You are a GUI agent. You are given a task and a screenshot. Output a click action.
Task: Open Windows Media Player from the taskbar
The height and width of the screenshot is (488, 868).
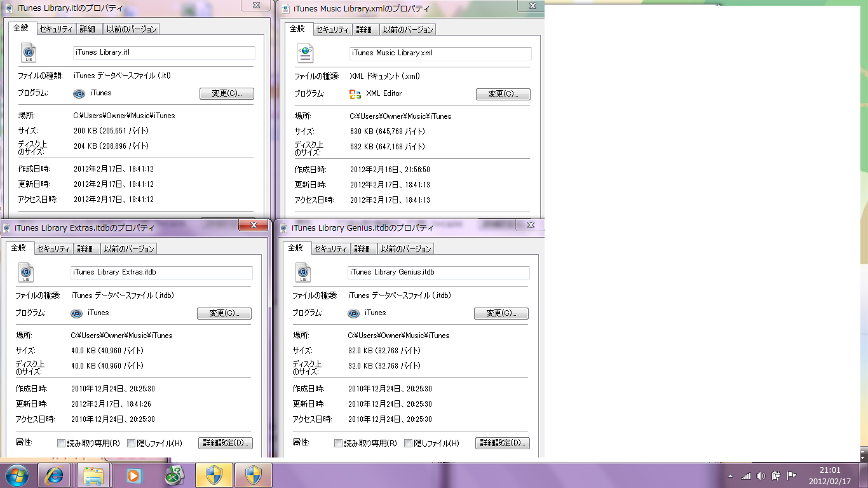pyautogui.click(x=133, y=475)
